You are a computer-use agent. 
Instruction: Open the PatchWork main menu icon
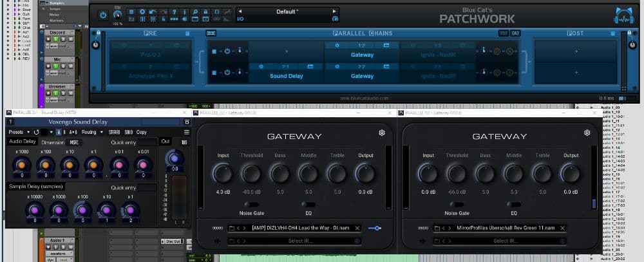point(131,12)
